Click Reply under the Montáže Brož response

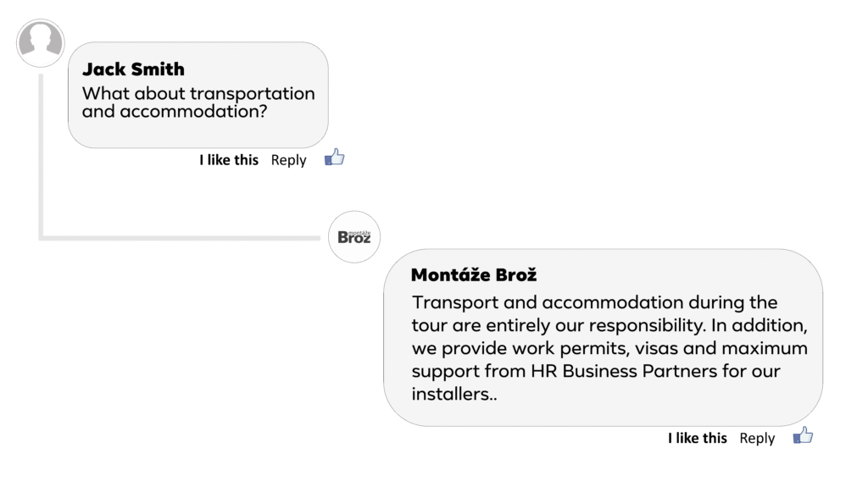[757, 438]
